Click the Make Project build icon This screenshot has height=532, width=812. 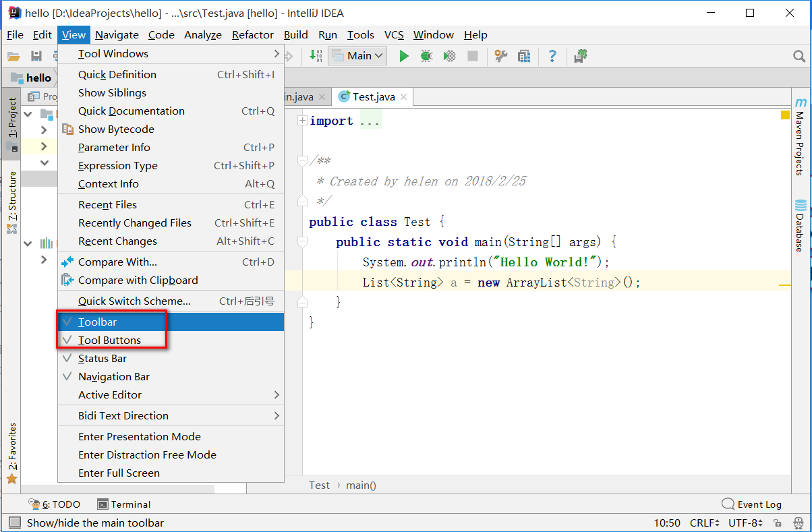pyautogui.click(x=316, y=56)
